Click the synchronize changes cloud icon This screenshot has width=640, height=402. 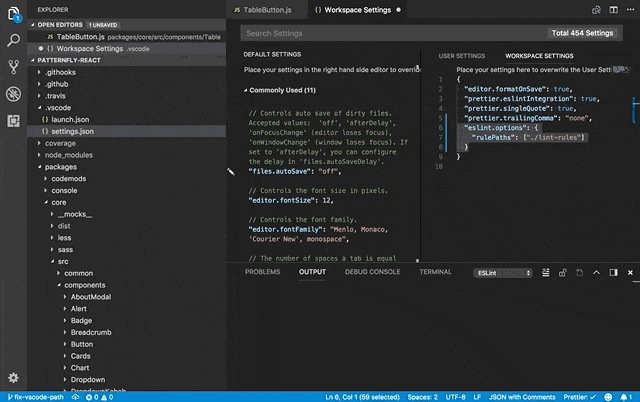(x=75, y=397)
